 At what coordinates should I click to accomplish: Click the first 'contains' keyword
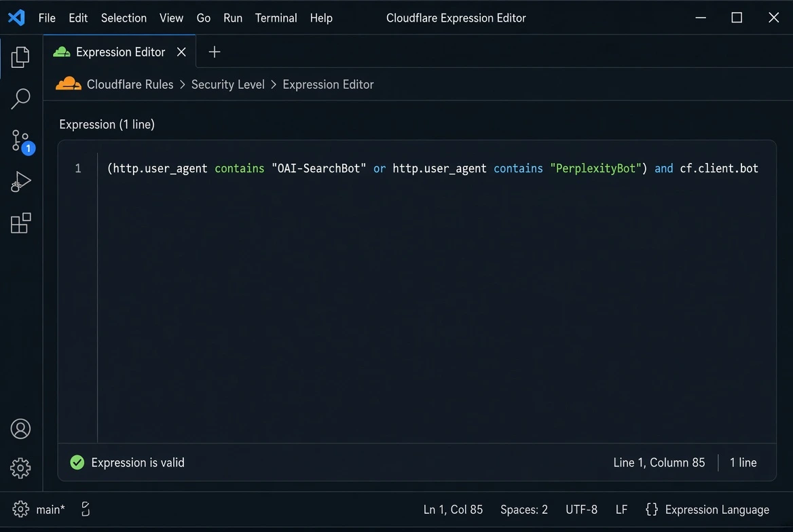click(239, 168)
